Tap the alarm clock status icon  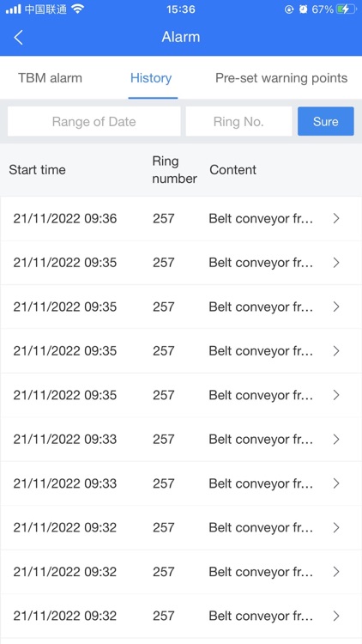click(x=304, y=9)
